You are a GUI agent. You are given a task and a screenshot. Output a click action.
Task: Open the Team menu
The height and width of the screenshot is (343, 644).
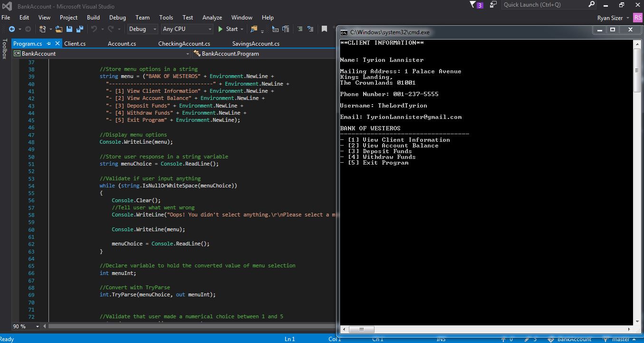142,17
